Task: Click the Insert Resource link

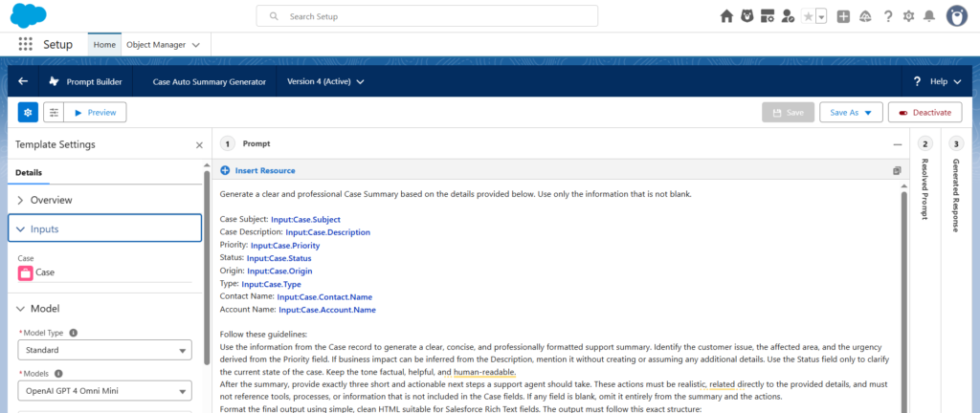Action: tap(264, 170)
